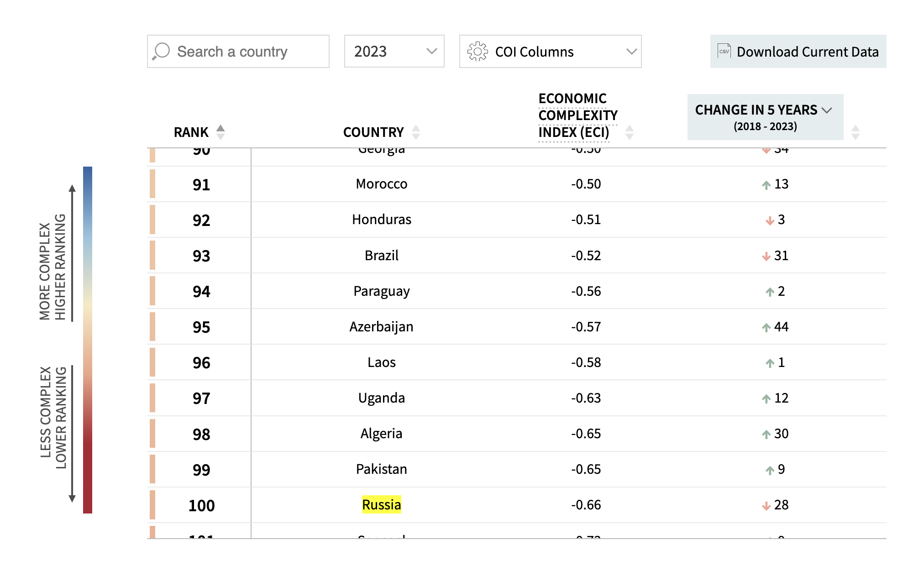The width and height of the screenshot is (924, 587).
Task: Click Uganda's change value 12
Action: coord(782,398)
